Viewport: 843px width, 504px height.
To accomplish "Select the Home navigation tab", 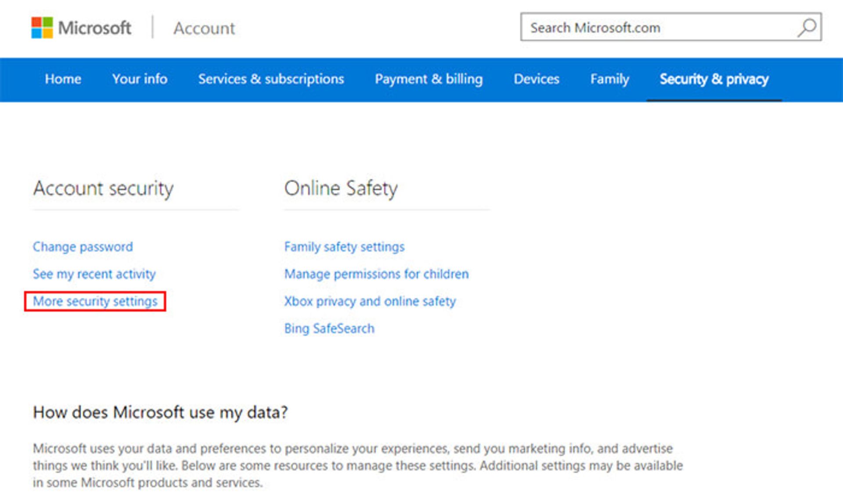I will click(x=63, y=79).
